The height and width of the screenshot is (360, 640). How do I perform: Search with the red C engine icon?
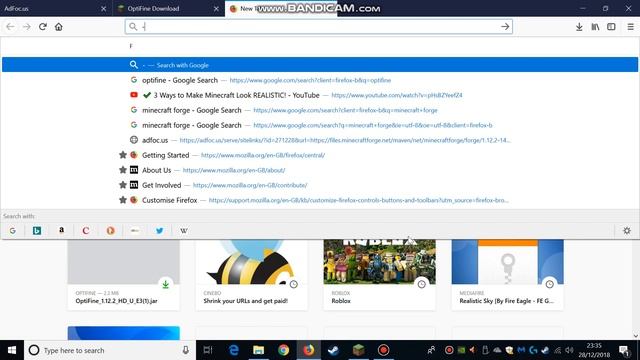tap(86, 231)
